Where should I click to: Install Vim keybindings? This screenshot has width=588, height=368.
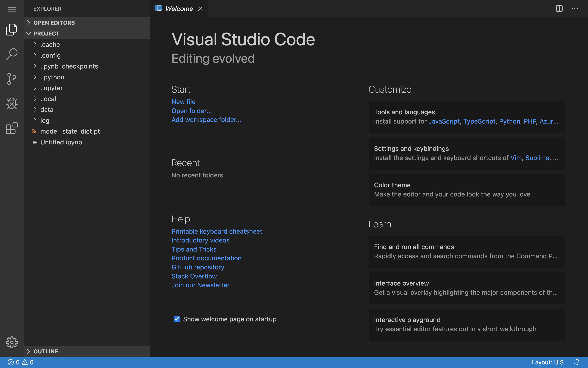(x=516, y=158)
